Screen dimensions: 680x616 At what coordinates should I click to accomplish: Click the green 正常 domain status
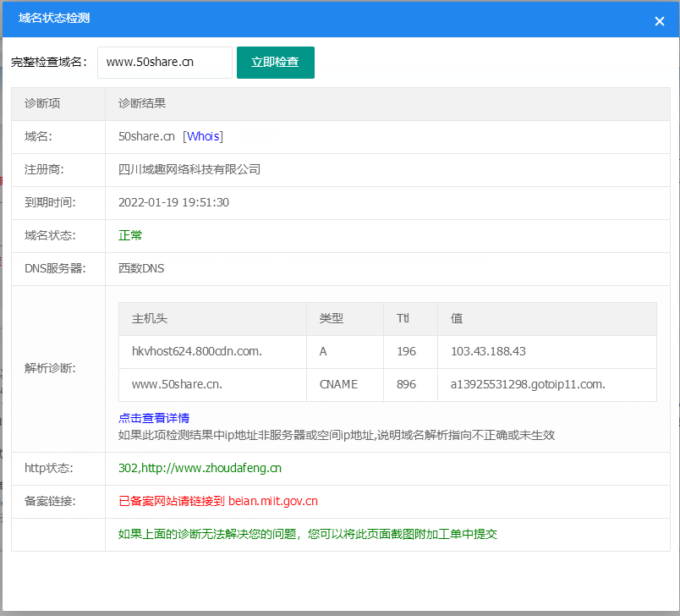coord(130,235)
